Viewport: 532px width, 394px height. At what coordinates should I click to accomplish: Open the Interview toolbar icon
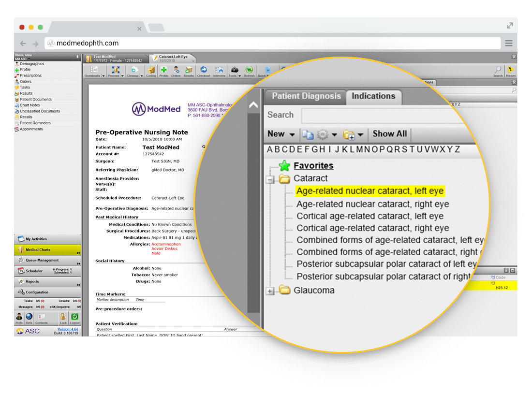tap(219, 70)
